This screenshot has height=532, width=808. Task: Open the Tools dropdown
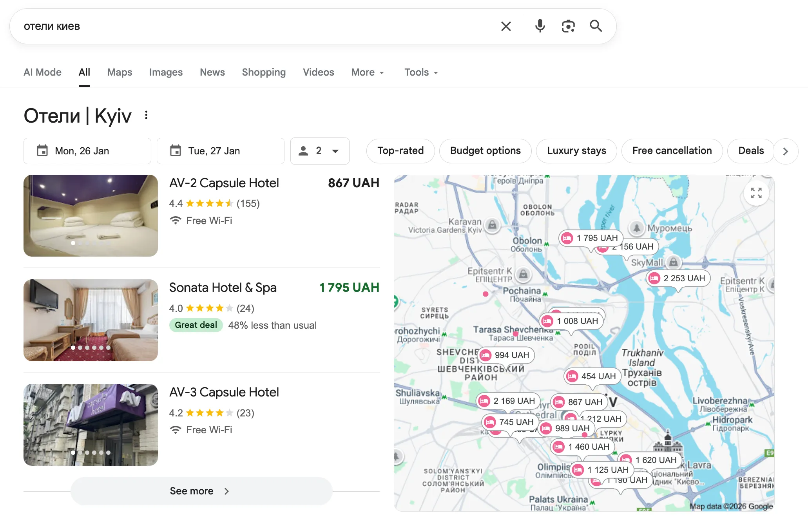(421, 72)
